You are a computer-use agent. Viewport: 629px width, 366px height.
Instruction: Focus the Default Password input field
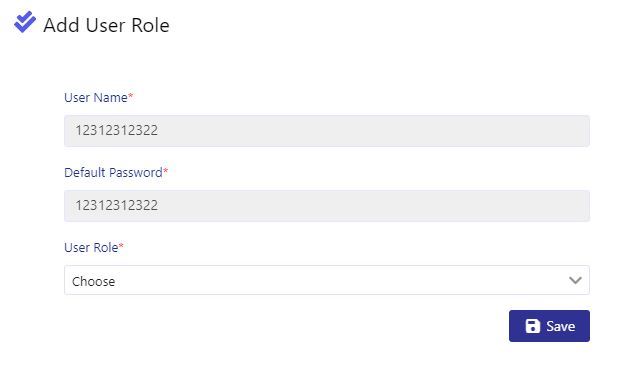pyautogui.click(x=327, y=206)
